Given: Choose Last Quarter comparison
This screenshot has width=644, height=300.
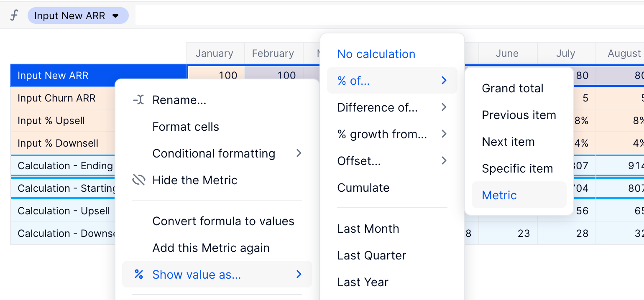Looking at the screenshot, I should pos(371,255).
